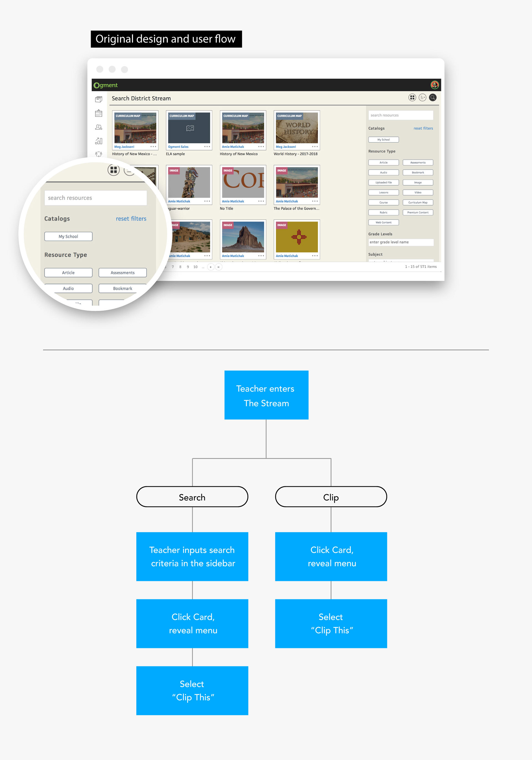The image size is (532, 760).
Task: Open the people icon in sidebar
Action: (x=99, y=127)
